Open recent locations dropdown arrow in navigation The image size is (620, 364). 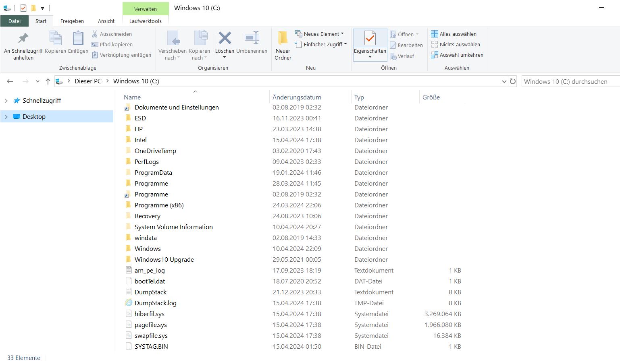coord(37,81)
